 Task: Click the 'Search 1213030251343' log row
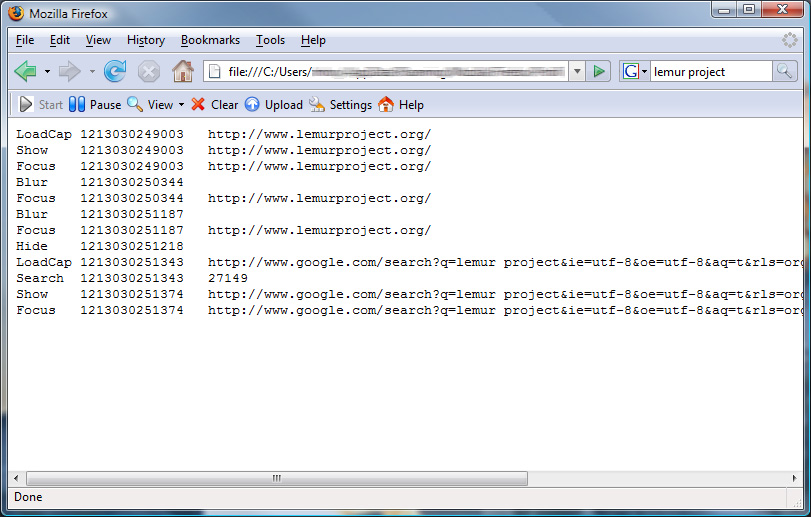click(x=132, y=278)
